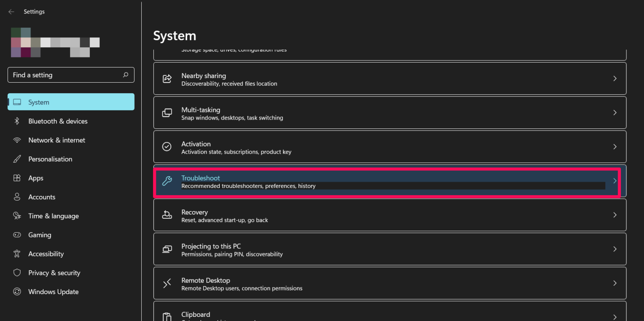
Task: Click the Network & internet Wi-Fi icon
Action: (17, 140)
